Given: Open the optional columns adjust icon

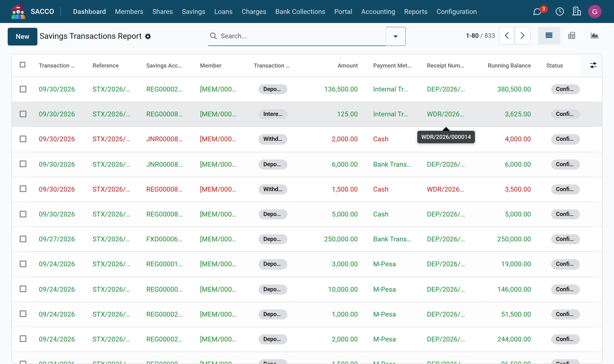Looking at the screenshot, I should (593, 65).
